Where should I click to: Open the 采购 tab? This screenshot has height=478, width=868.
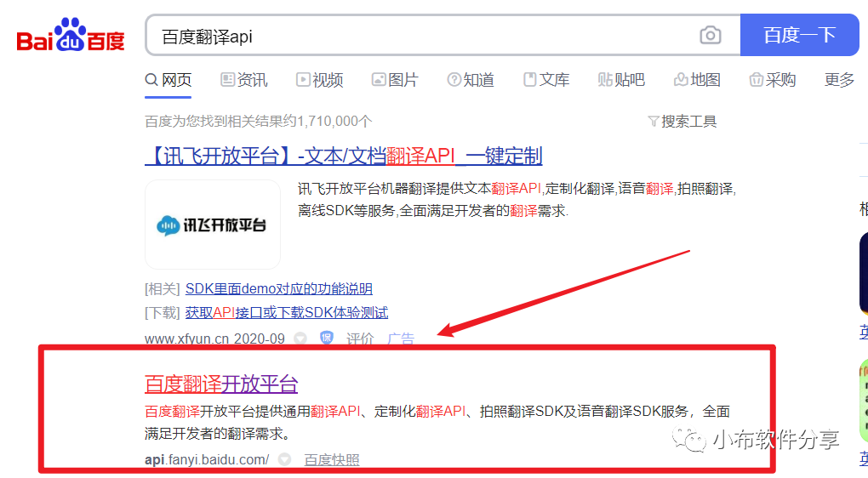point(772,80)
